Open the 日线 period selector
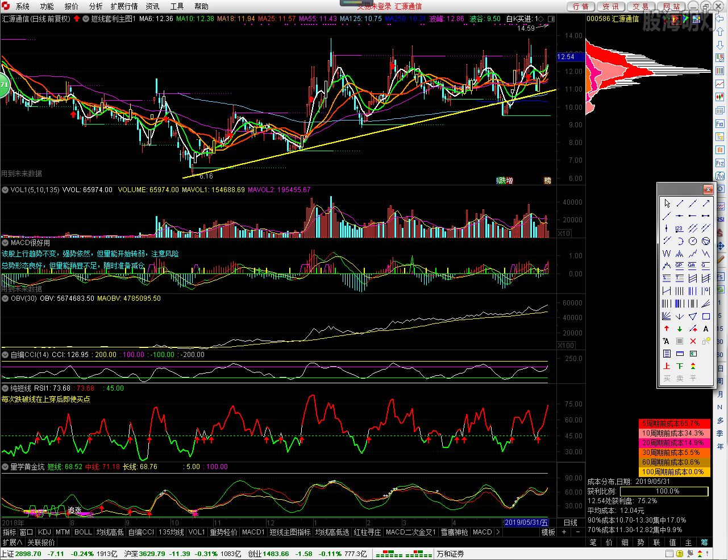This screenshot has height=560, width=728. coord(571,522)
